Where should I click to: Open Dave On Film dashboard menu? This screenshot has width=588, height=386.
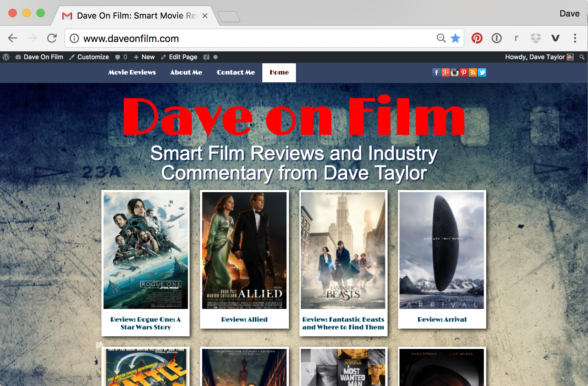[x=39, y=57]
